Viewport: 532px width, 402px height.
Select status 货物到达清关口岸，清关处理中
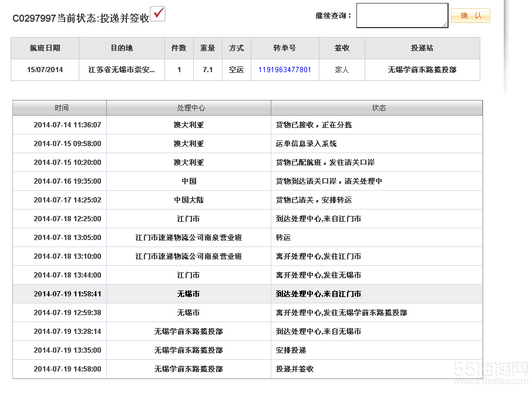point(329,181)
